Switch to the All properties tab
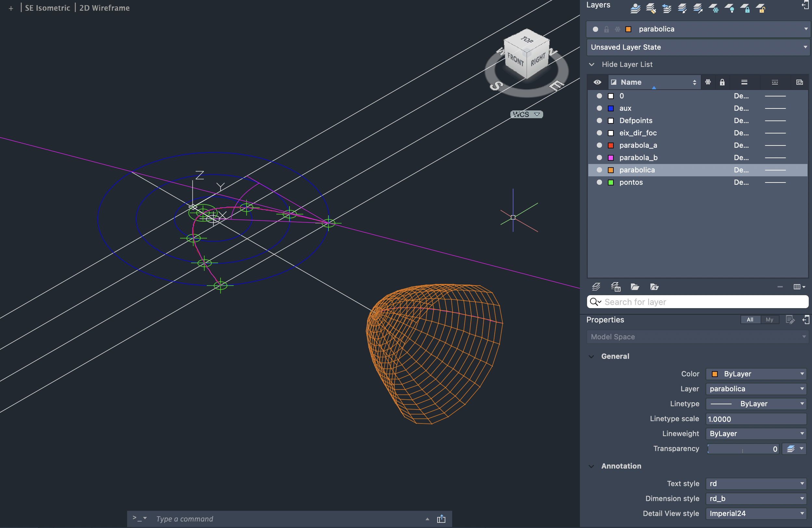Viewport: 812px width, 528px height. click(750, 320)
